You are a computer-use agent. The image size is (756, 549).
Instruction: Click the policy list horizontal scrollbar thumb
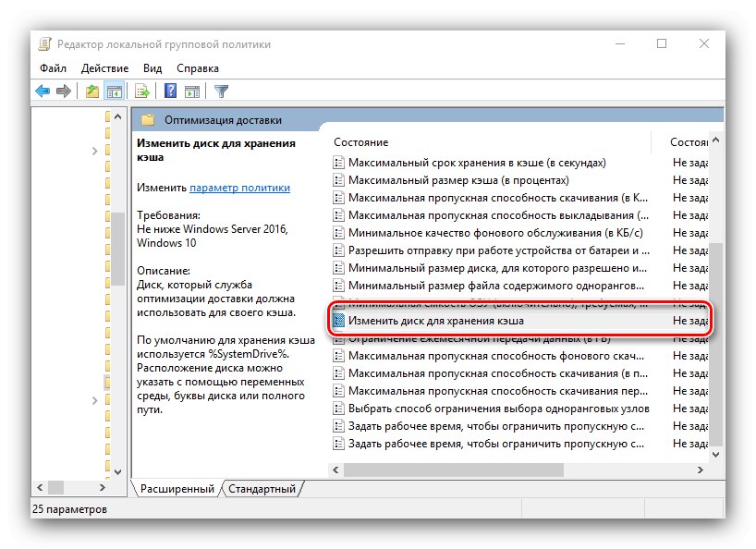tap(453, 470)
